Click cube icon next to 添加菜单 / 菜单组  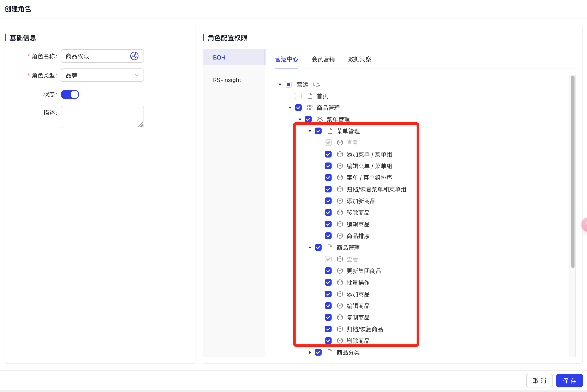click(340, 154)
